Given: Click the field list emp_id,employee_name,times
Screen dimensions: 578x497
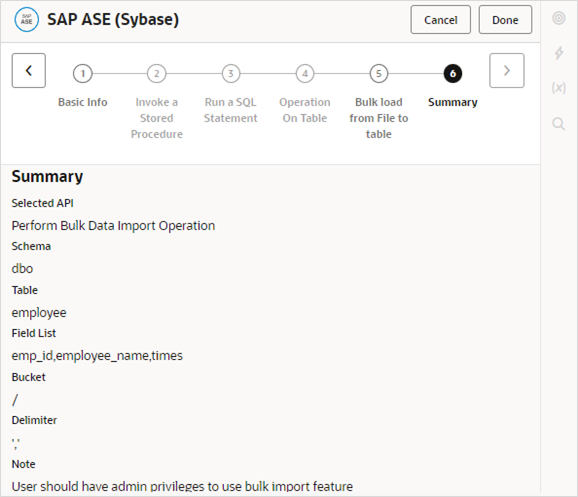Looking at the screenshot, I should pyautogui.click(x=97, y=356).
